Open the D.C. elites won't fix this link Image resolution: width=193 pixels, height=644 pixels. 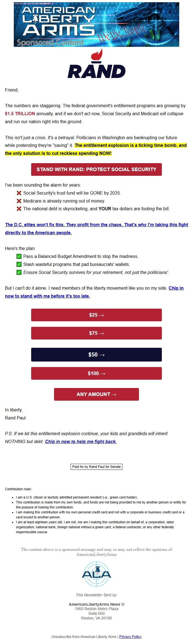click(96, 225)
